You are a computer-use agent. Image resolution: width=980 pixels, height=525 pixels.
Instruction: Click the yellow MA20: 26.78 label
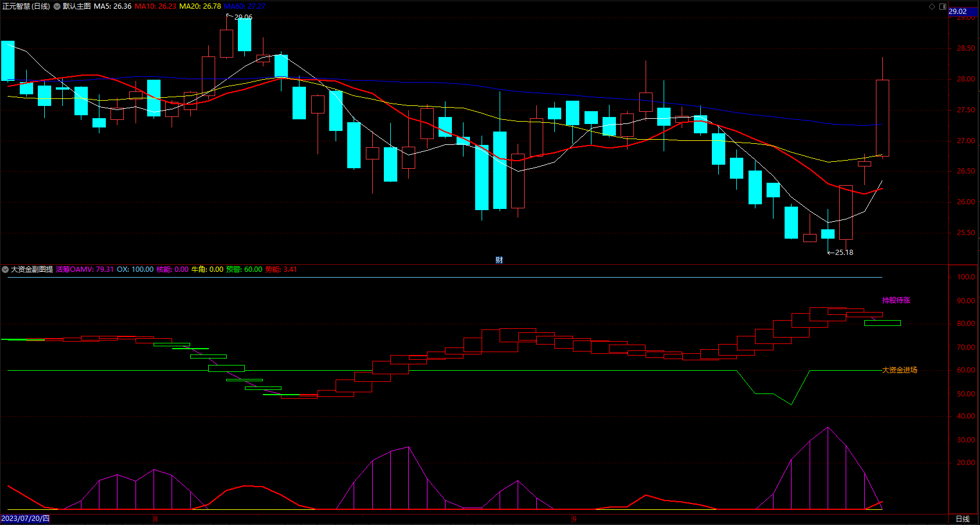click(x=200, y=6)
